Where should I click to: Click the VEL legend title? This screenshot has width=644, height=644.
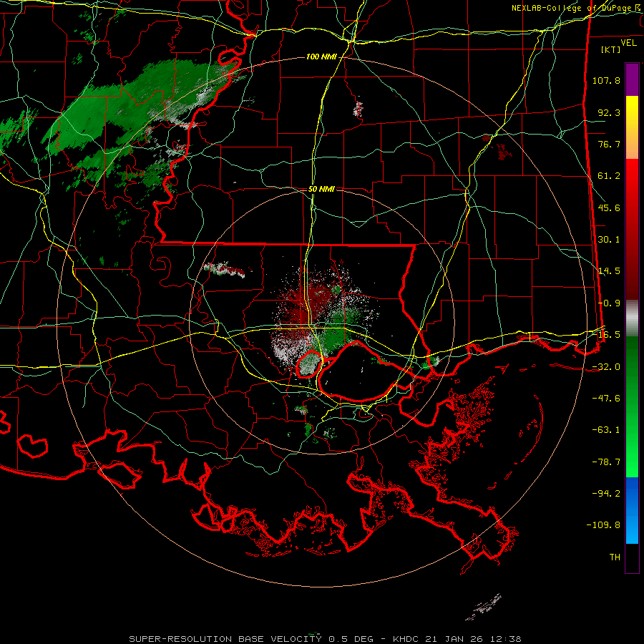click(x=628, y=43)
